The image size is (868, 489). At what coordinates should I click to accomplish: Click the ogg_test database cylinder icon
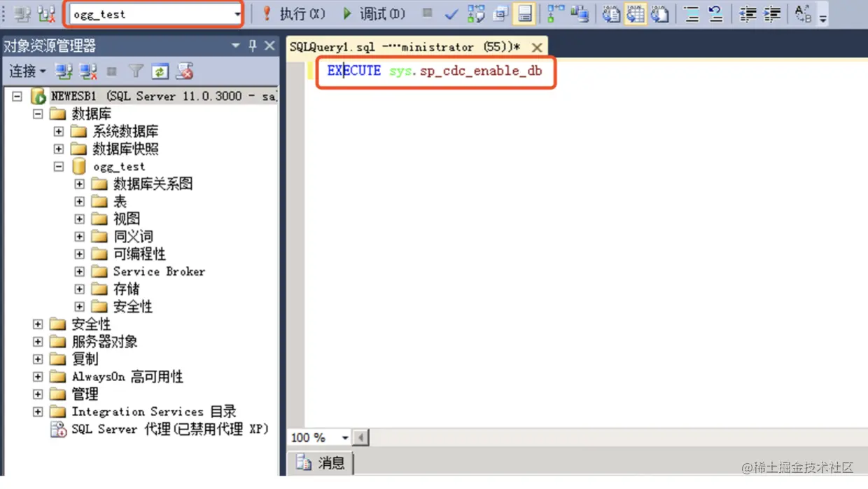[x=79, y=167]
